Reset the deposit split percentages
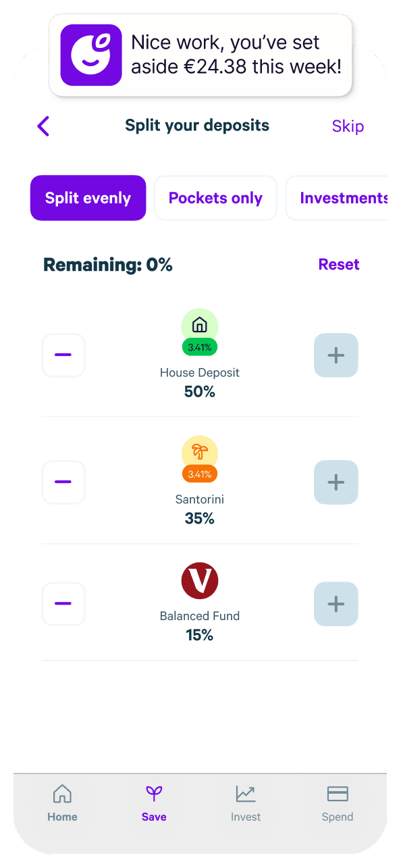The image size is (401, 868). [x=339, y=264]
